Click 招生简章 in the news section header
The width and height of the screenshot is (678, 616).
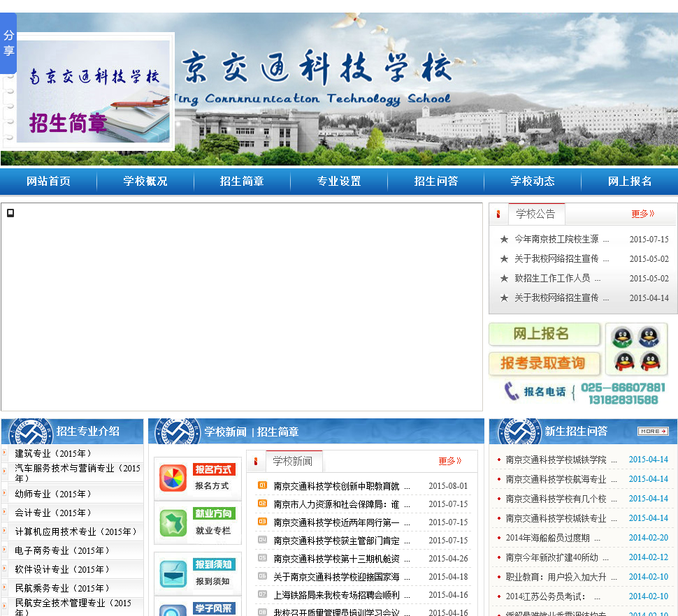click(x=277, y=432)
